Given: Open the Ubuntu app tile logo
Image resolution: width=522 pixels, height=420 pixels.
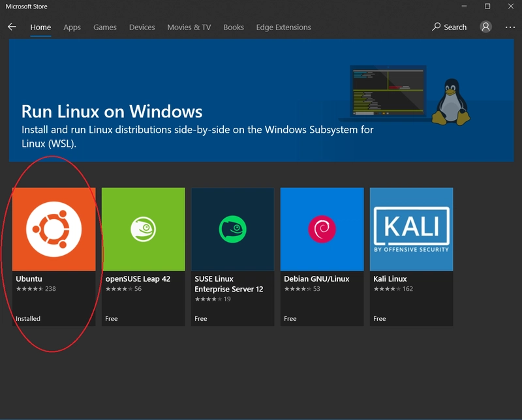Looking at the screenshot, I should click(54, 229).
